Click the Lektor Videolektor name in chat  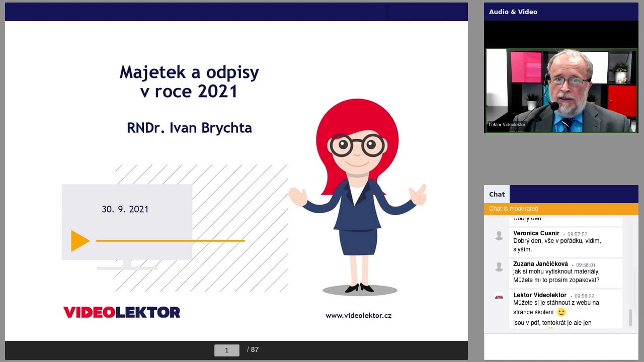(x=540, y=295)
